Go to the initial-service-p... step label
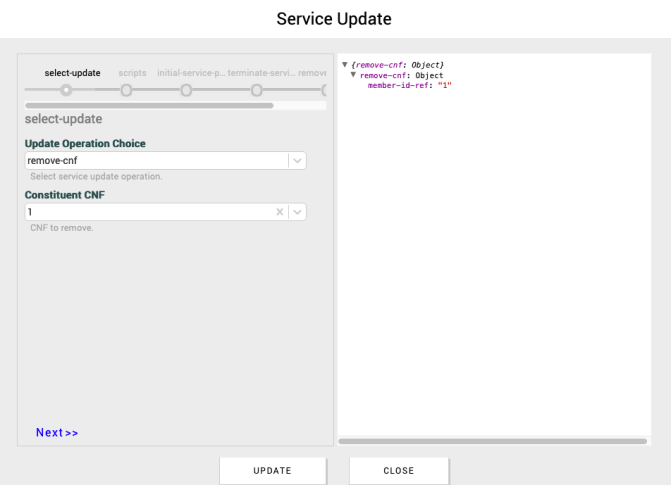This screenshot has width=671, height=485. pos(190,73)
